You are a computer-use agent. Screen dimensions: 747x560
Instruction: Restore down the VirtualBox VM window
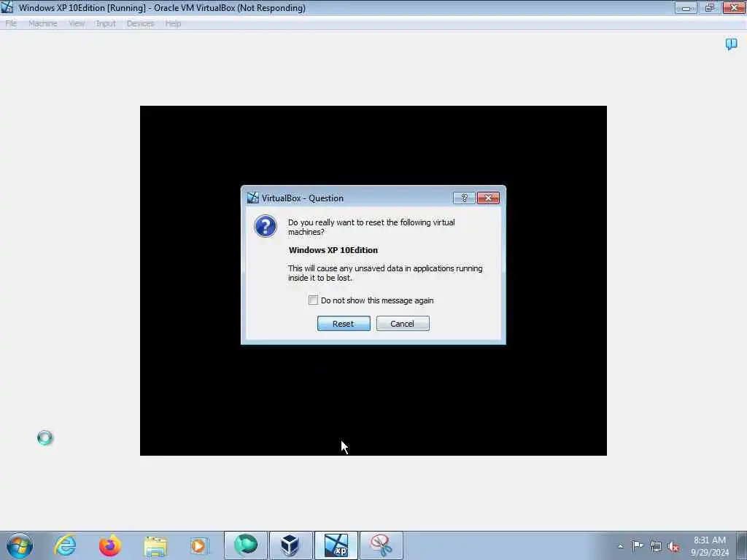click(710, 7)
